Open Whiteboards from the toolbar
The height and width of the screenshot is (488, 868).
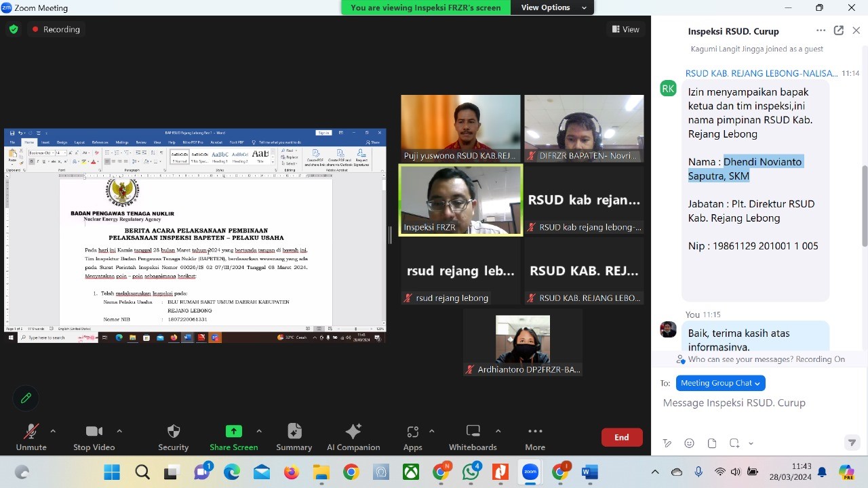coord(473,437)
